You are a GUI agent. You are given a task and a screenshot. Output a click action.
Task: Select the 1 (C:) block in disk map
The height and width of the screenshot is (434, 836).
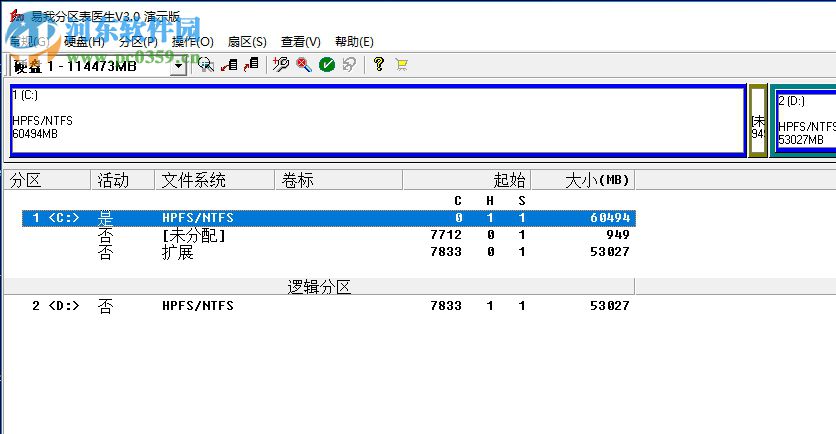(378, 120)
